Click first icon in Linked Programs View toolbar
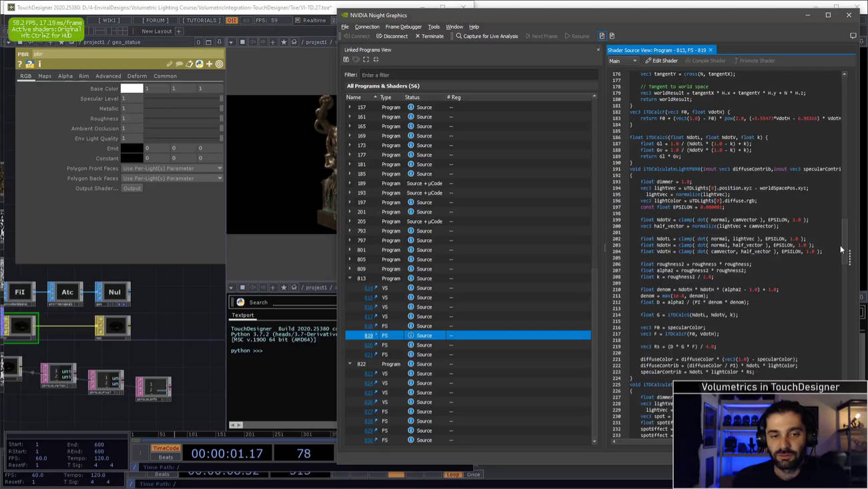This screenshot has height=489, width=868. [x=347, y=59]
